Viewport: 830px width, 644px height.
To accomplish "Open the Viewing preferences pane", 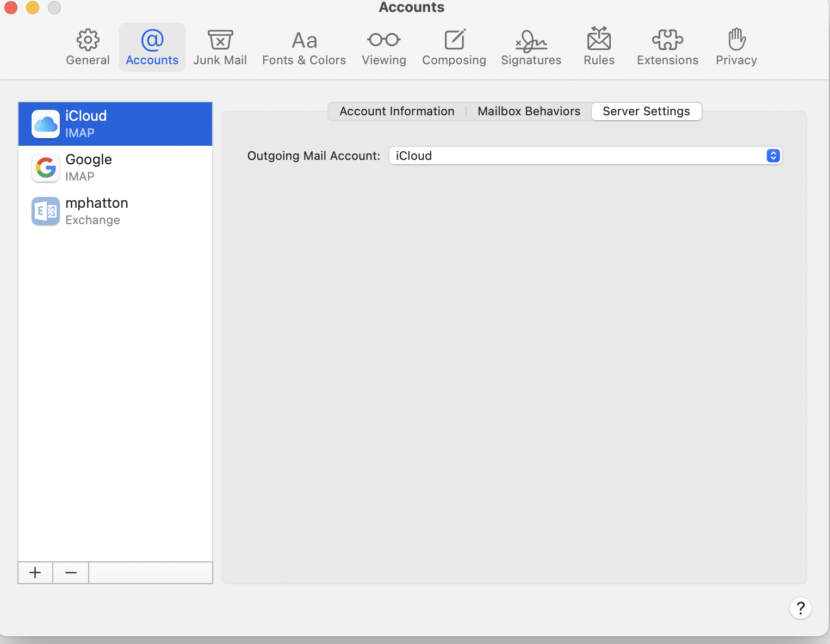I will (384, 47).
